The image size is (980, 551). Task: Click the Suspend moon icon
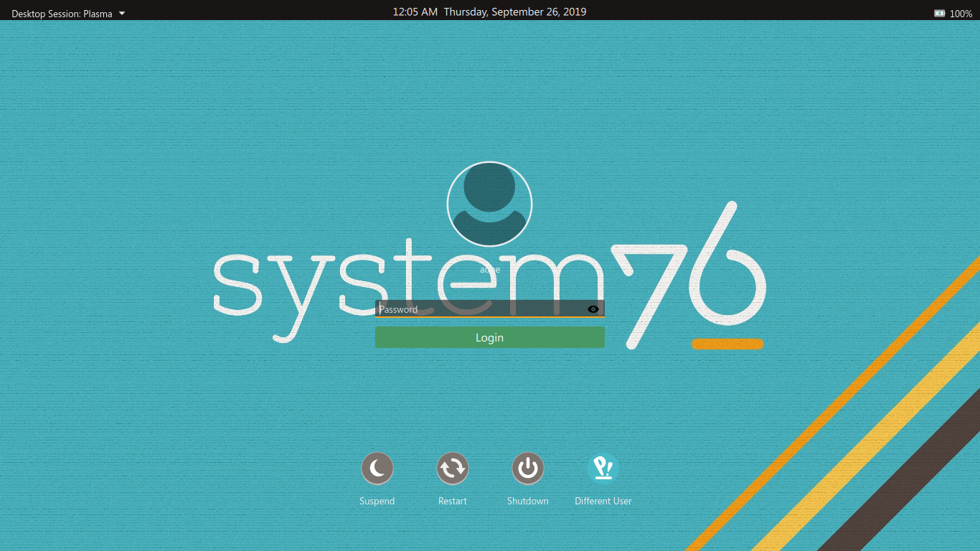pos(377,468)
